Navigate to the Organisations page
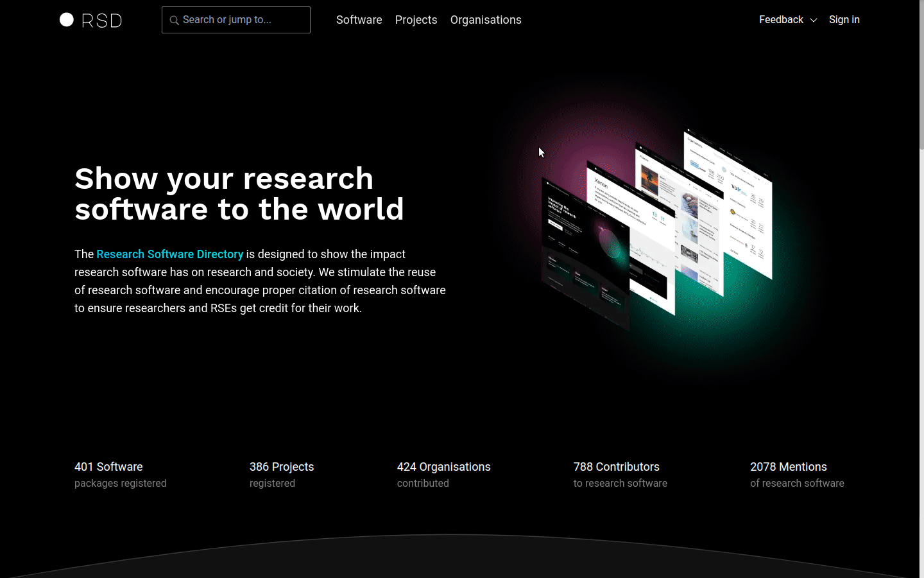Screen dimensions: 924x578 pyautogui.click(x=486, y=20)
